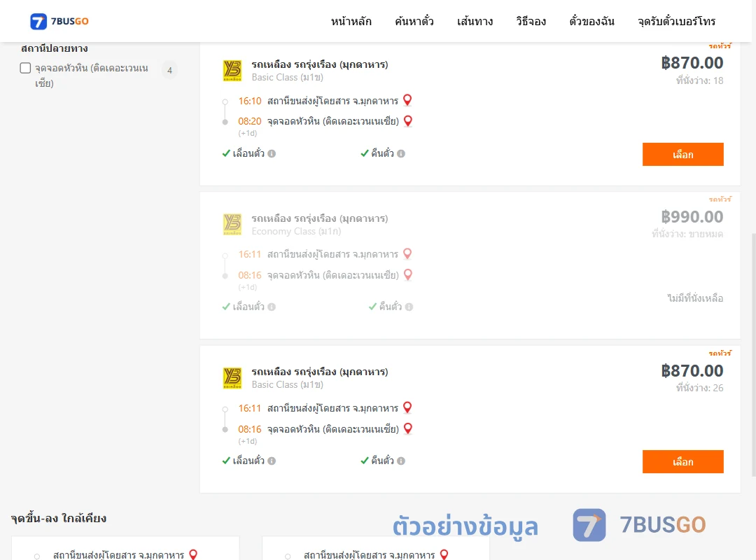Show reschedule info icon for Economy Class trip
Viewport: 756px width, 560px height.
(272, 307)
